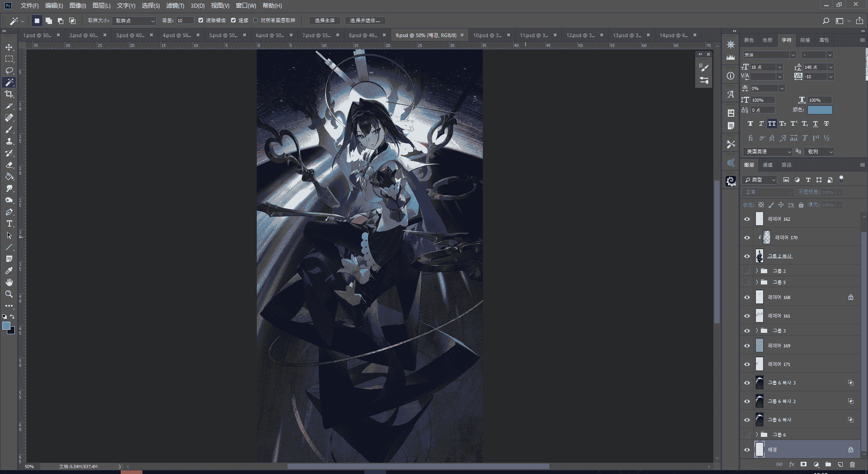Viewport: 868px width, 474px height.
Task: Open the 美国英语 language dropdown
Action: pyautogui.click(x=769, y=152)
